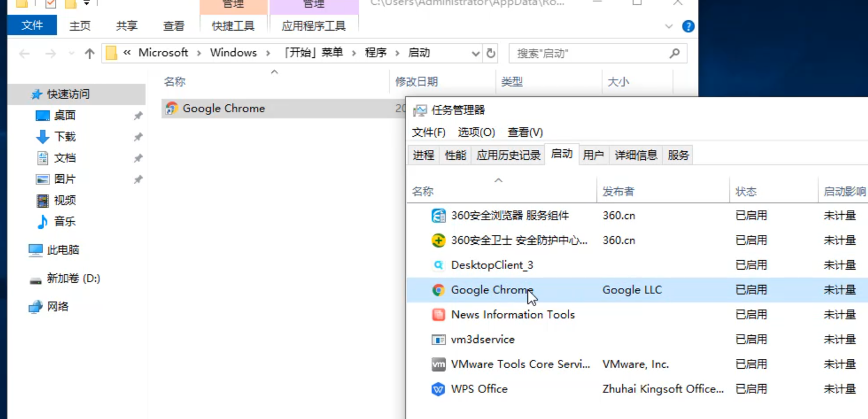This screenshot has height=419, width=868.
Task: Expand the address bar history dropdown
Action: (x=476, y=54)
